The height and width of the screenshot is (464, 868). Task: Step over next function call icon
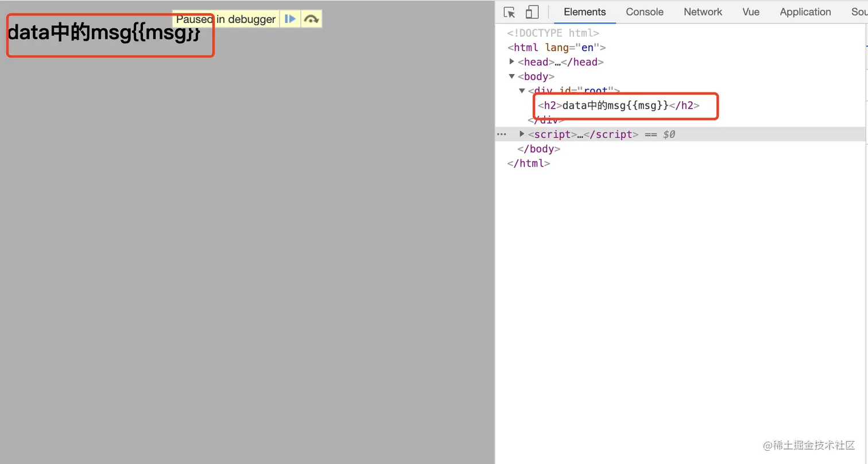coord(311,19)
